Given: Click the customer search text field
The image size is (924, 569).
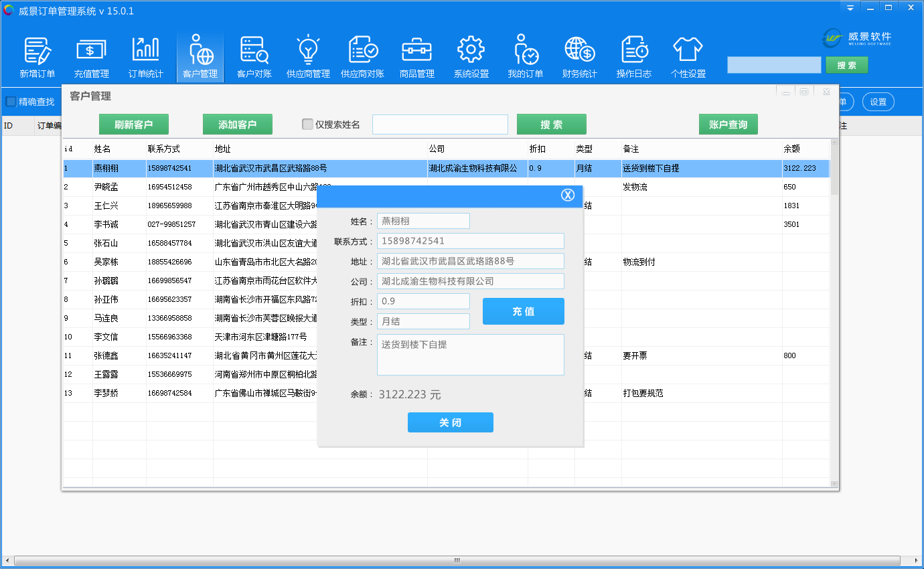Looking at the screenshot, I should [440, 125].
